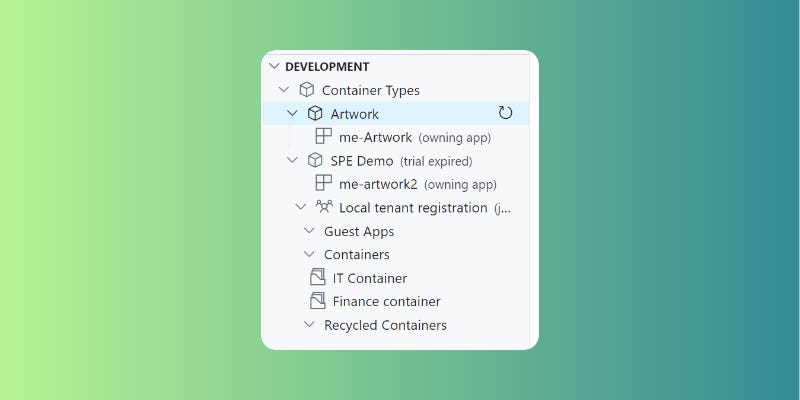Select the Containers label
The image size is (800, 400).
pos(357,255)
